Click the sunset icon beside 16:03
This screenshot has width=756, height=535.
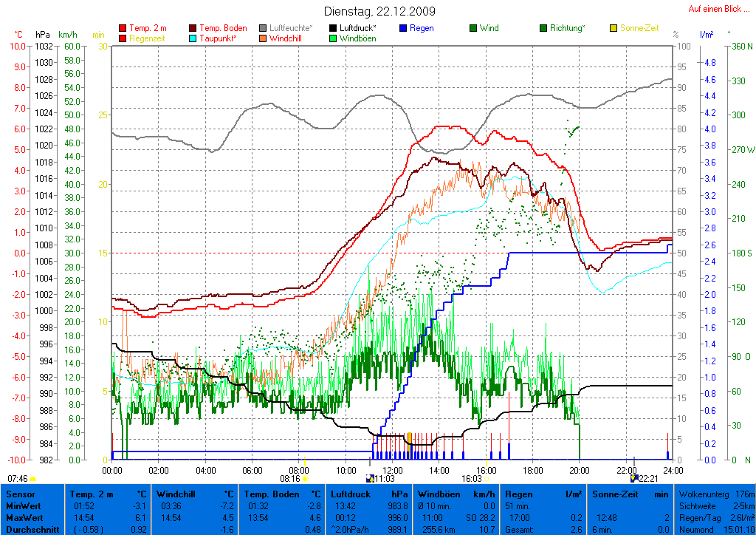click(x=486, y=479)
